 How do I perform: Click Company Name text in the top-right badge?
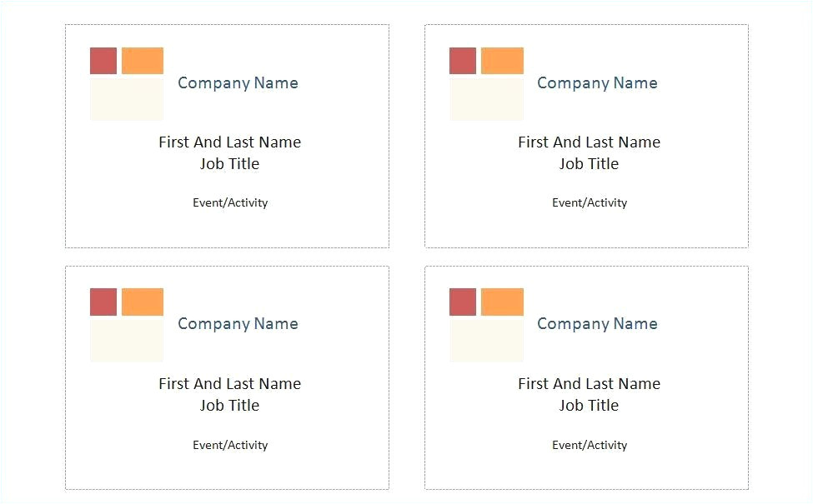(597, 82)
